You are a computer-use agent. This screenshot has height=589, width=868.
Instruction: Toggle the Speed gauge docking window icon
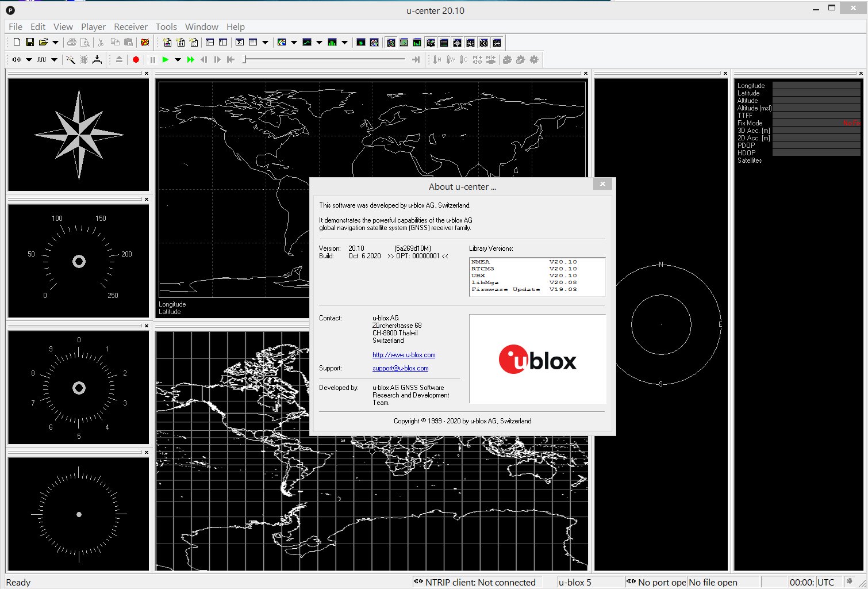(470, 43)
